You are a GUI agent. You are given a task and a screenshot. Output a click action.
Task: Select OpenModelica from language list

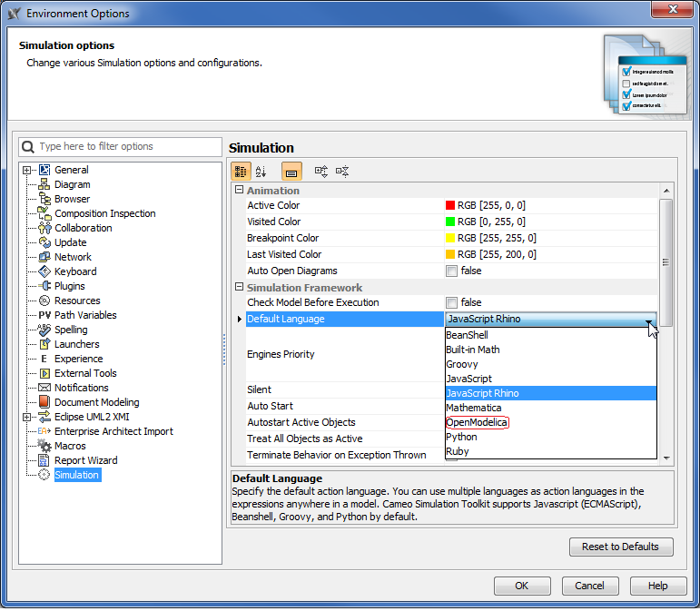coord(551,423)
